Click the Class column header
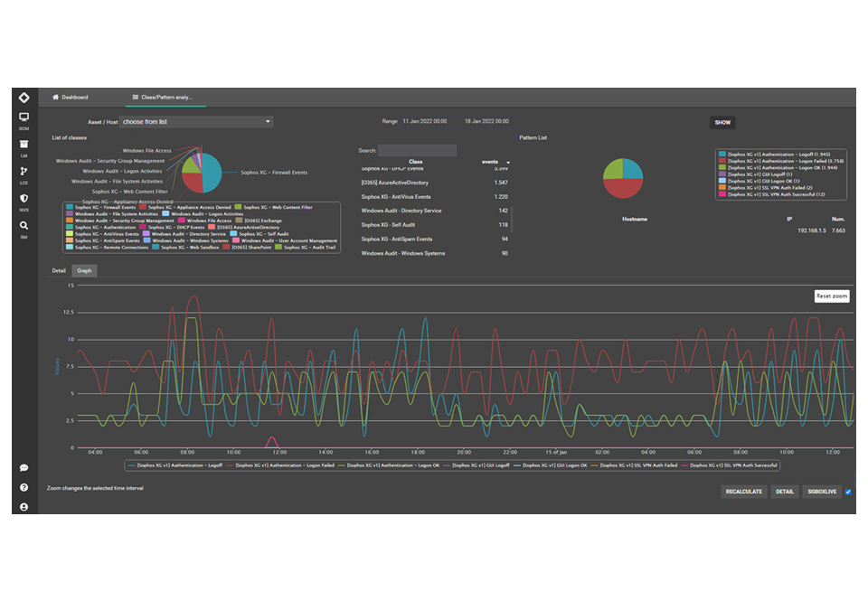This screenshot has width=868, height=601. click(416, 162)
